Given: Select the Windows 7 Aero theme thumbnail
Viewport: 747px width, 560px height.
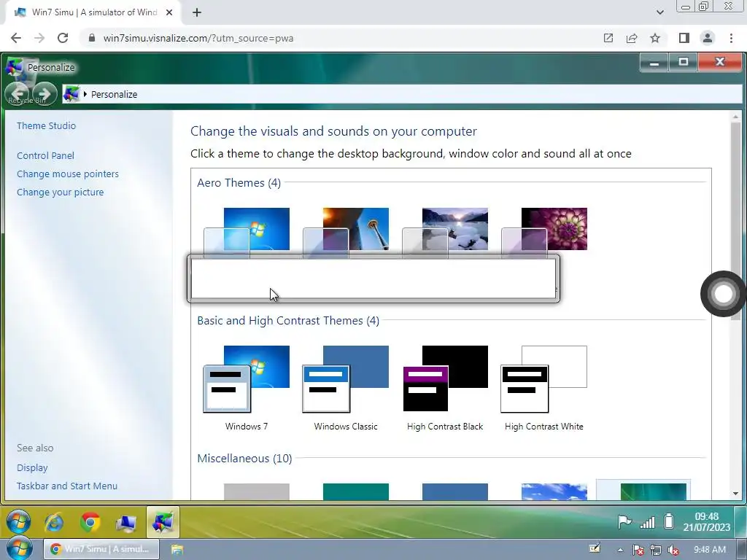Looking at the screenshot, I should click(x=247, y=233).
